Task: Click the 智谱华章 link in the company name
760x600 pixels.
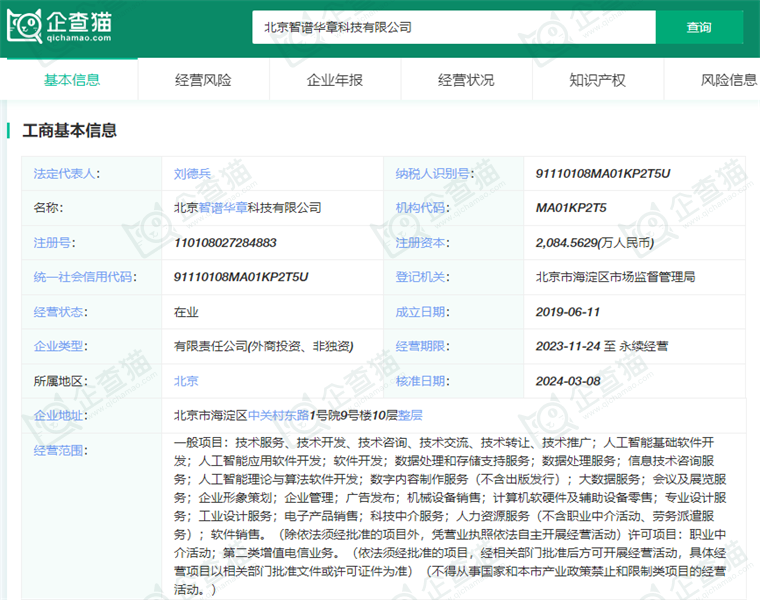Action: [x=223, y=208]
